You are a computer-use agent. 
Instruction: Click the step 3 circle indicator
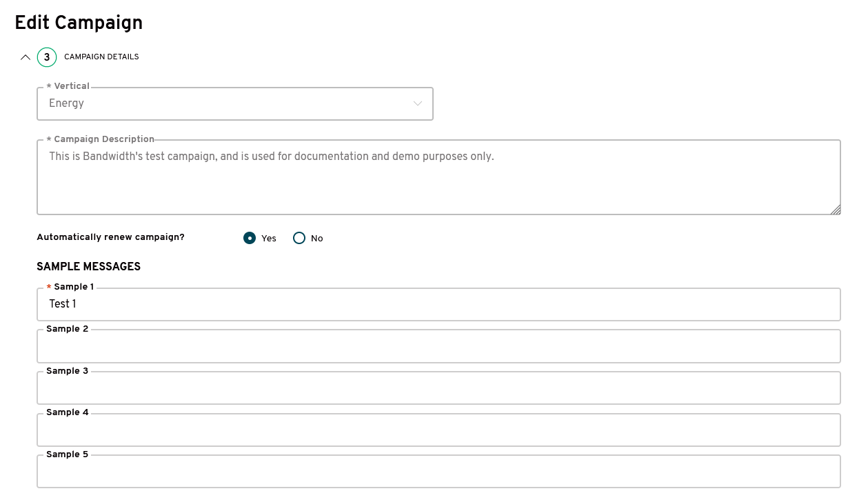tap(47, 57)
